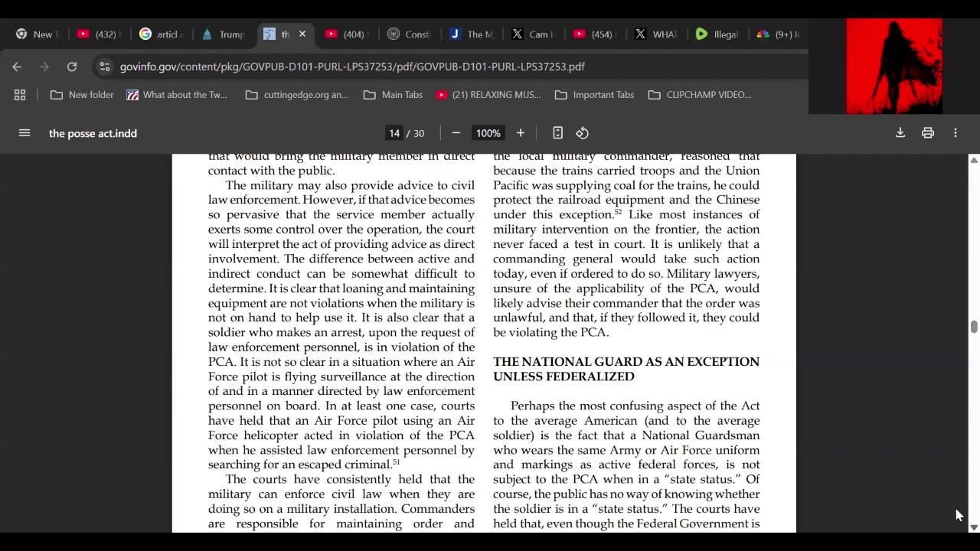Switch to the 'Consti' tab
Viewport: 980px width, 551px height.
[409, 34]
